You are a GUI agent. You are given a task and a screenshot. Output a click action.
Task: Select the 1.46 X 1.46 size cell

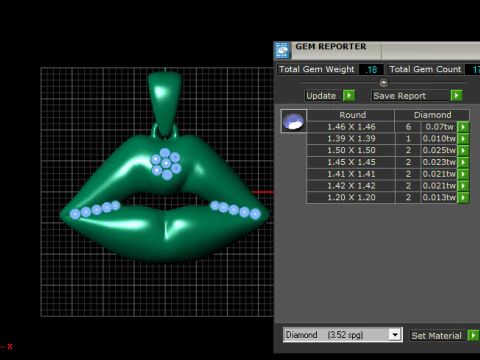[351, 127]
